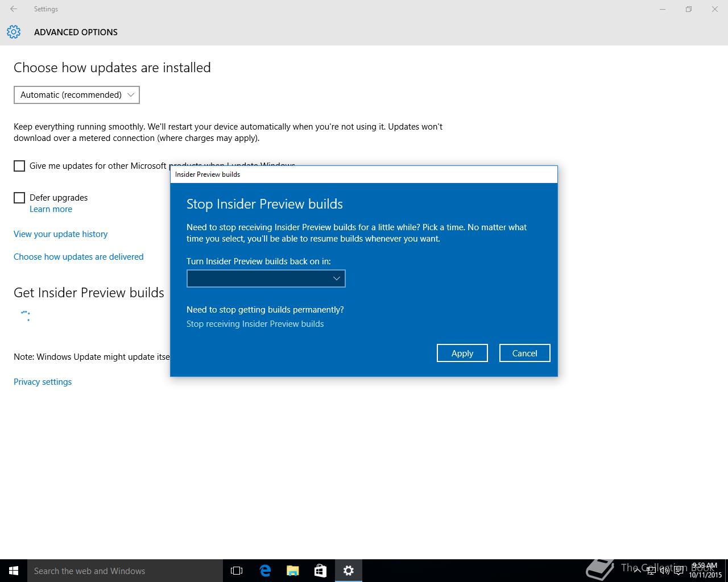Screen dimensions: 728x582
Task: Open View your update history
Action: pyautogui.click(x=60, y=234)
